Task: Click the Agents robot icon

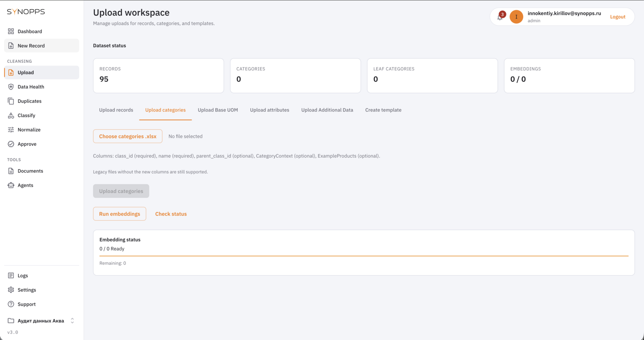Action: [11, 185]
